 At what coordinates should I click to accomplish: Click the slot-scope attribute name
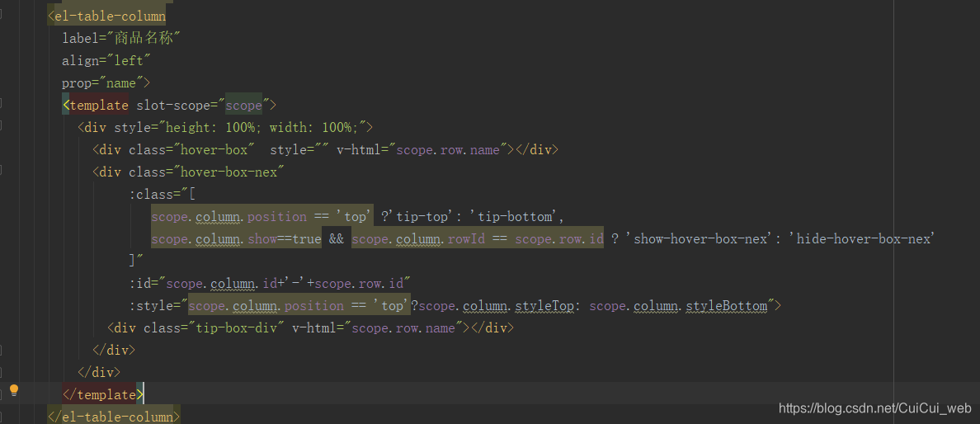[173, 105]
